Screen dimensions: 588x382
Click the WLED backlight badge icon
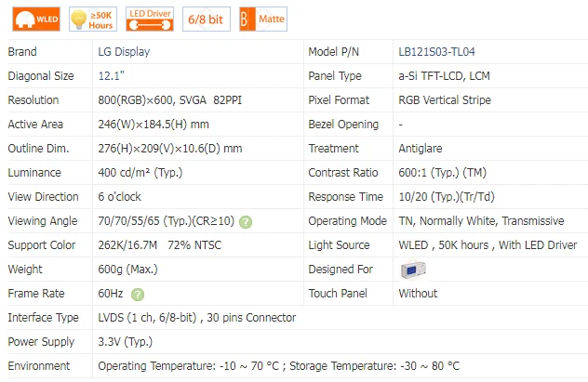(x=36, y=20)
